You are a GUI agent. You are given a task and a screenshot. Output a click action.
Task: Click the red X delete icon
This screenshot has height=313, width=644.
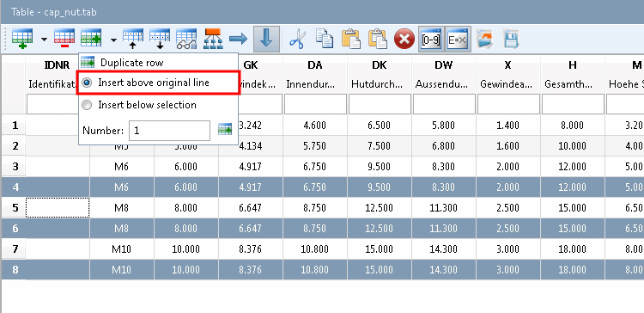[404, 40]
